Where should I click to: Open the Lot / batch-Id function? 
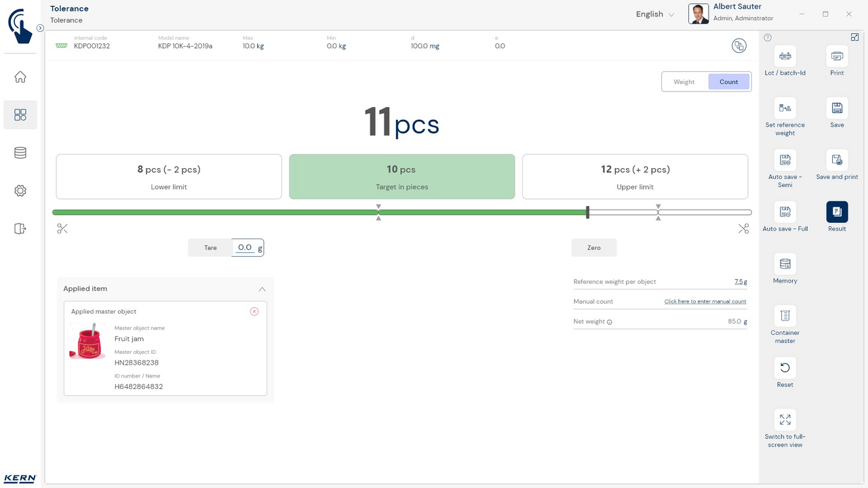pos(785,56)
